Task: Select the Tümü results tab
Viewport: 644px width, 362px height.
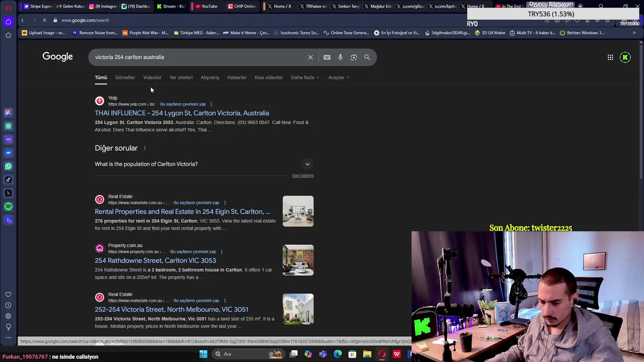Action: click(x=101, y=77)
